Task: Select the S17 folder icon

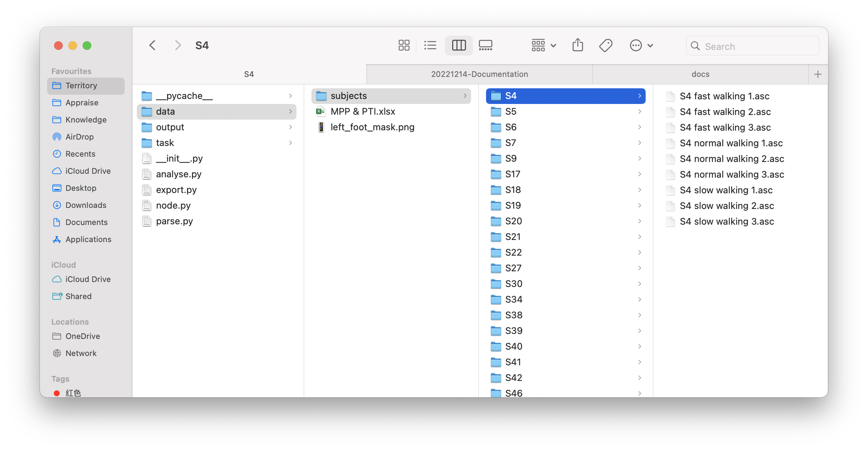Action: (x=496, y=174)
